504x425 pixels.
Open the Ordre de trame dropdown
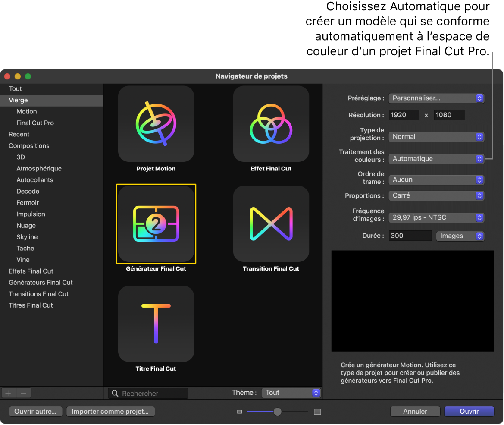(436, 180)
